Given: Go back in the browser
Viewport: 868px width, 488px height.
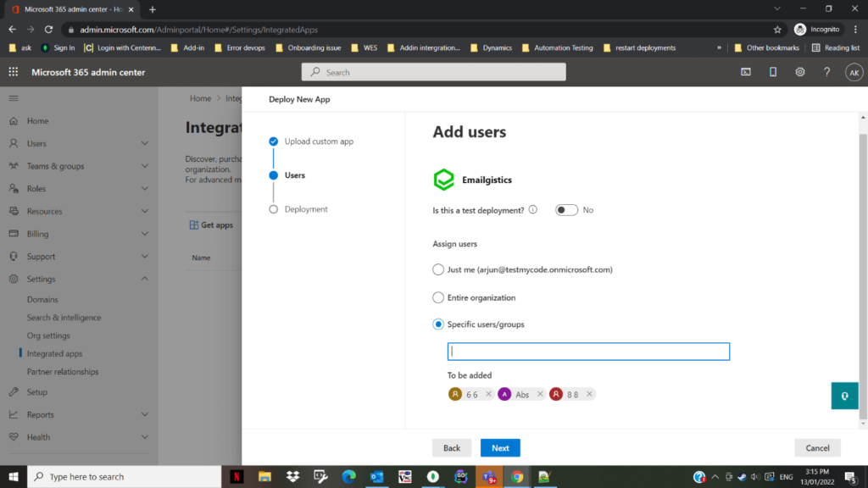Looking at the screenshot, I should tap(12, 30).
